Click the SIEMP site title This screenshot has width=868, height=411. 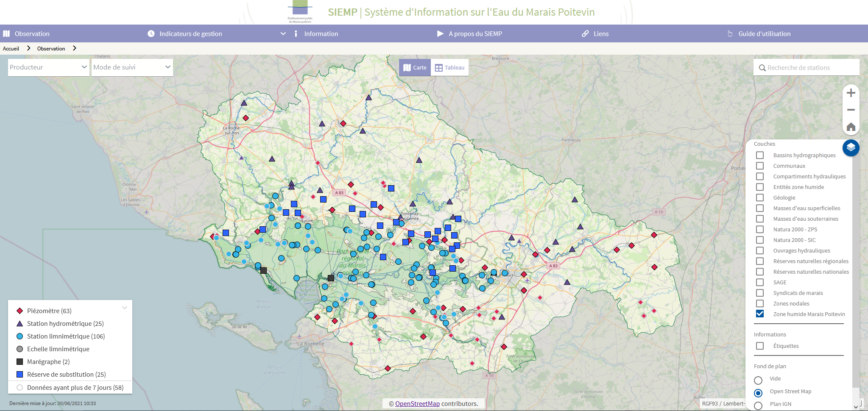point(461,12)
